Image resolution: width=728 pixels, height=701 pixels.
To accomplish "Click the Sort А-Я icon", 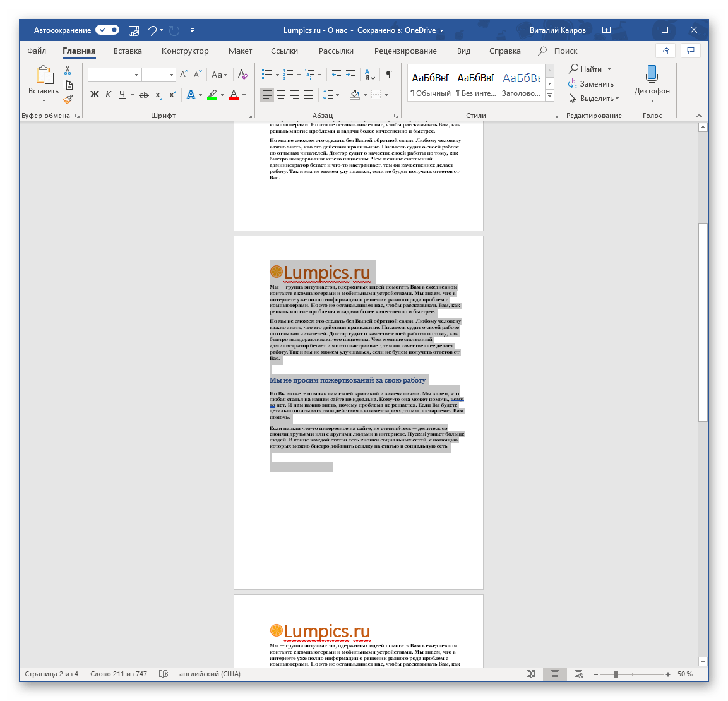I will pos(371,75).
